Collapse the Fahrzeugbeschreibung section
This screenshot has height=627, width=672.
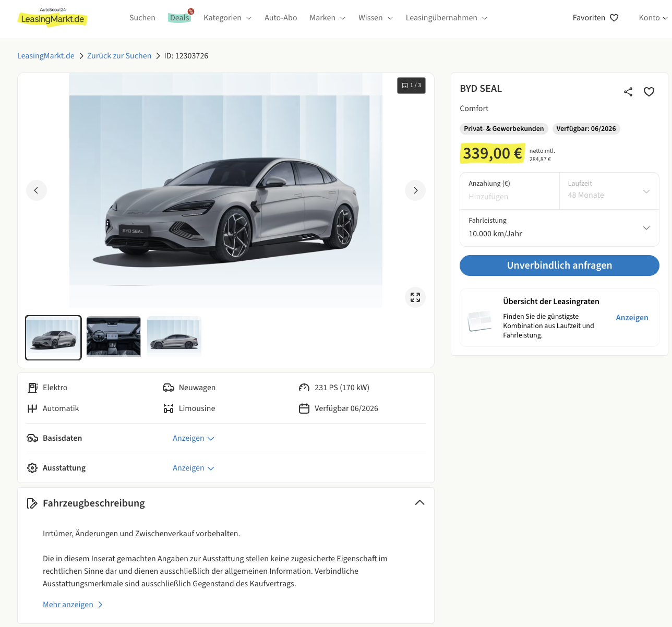pos(419,503)
